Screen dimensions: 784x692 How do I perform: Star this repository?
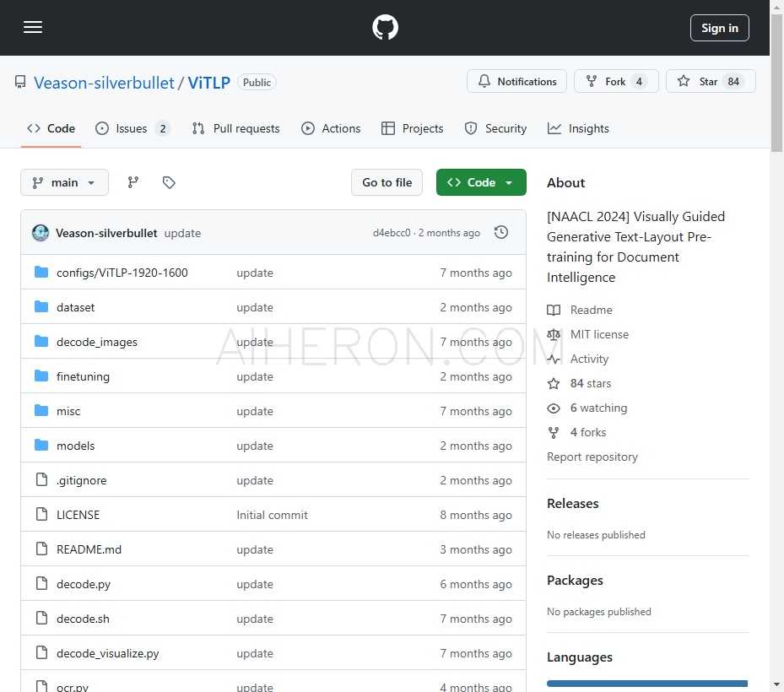pos(710,82)
